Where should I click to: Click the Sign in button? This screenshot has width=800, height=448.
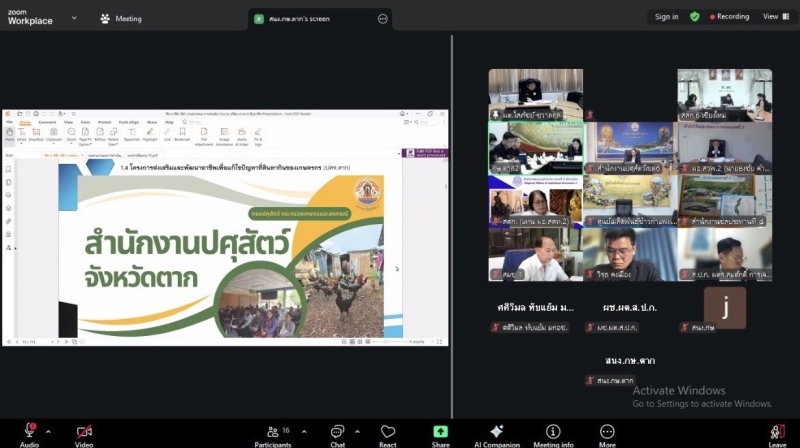666,17
